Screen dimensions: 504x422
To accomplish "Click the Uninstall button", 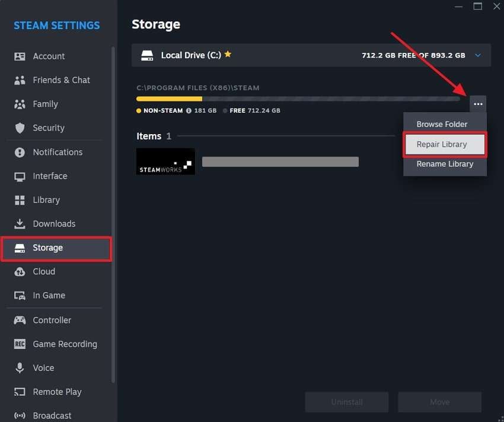I will [347, 402].
